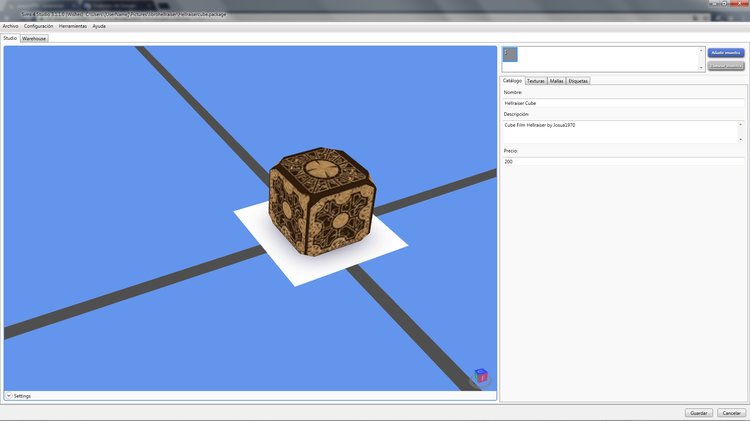
Task: Click the swatch list scroll down arrow
Action: point(701,68)
